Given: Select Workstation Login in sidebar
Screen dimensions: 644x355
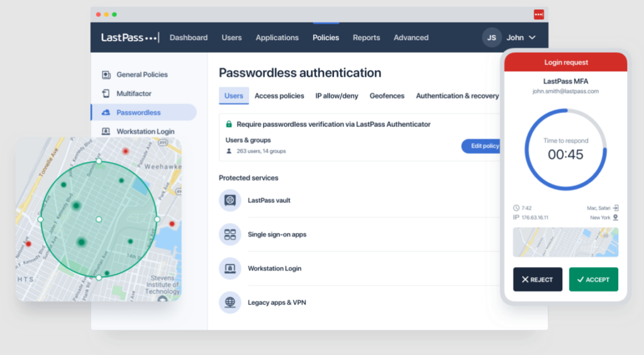Looking at the screenshot, I should click(145, 131).
